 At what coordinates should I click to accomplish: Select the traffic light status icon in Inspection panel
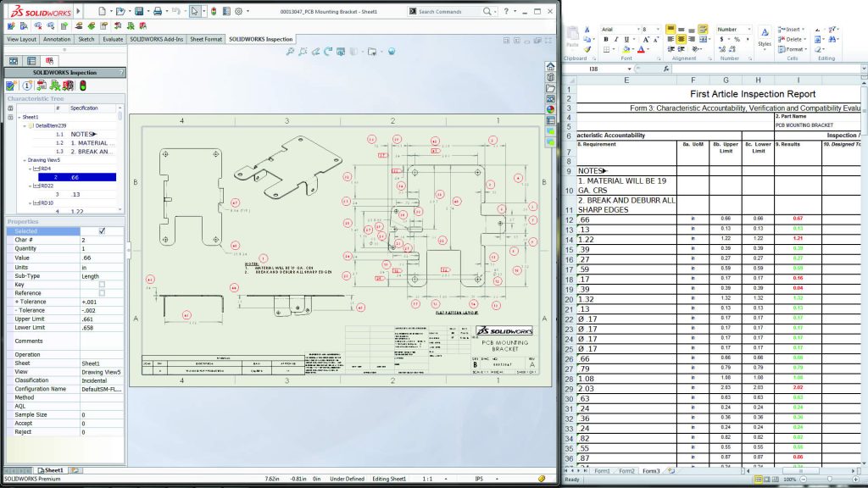click(83, 86)
